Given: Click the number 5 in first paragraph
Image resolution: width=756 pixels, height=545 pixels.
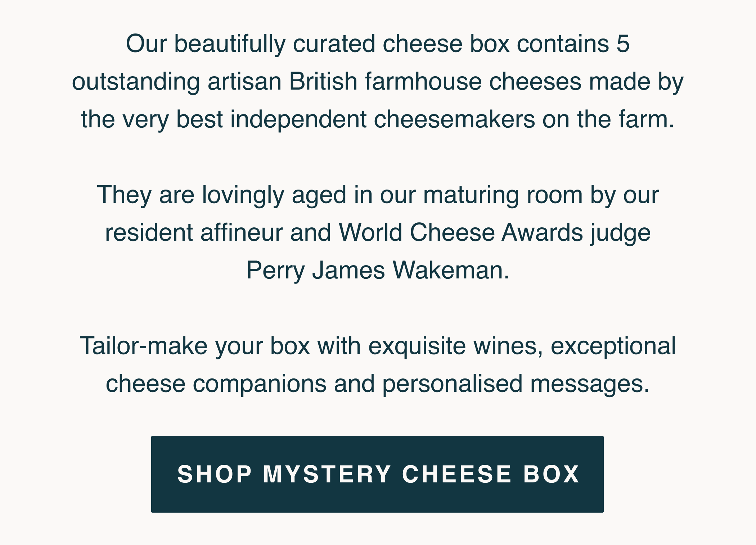Looking at the screenshot, I should point(623,44).
